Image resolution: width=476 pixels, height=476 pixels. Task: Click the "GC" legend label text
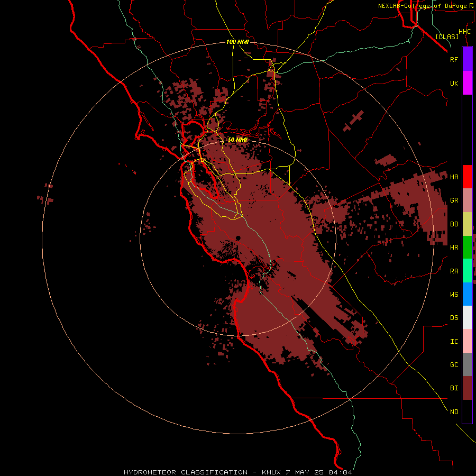coord(454,365)
